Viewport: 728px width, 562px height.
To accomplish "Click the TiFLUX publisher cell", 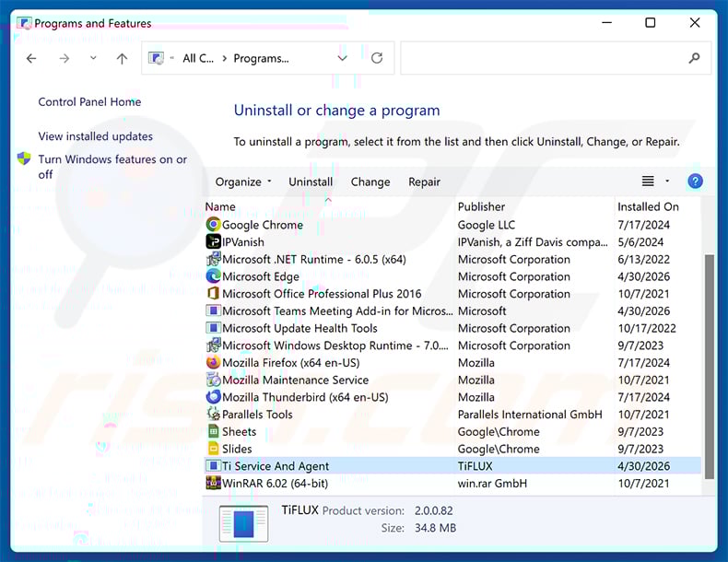I will [475, 466].
